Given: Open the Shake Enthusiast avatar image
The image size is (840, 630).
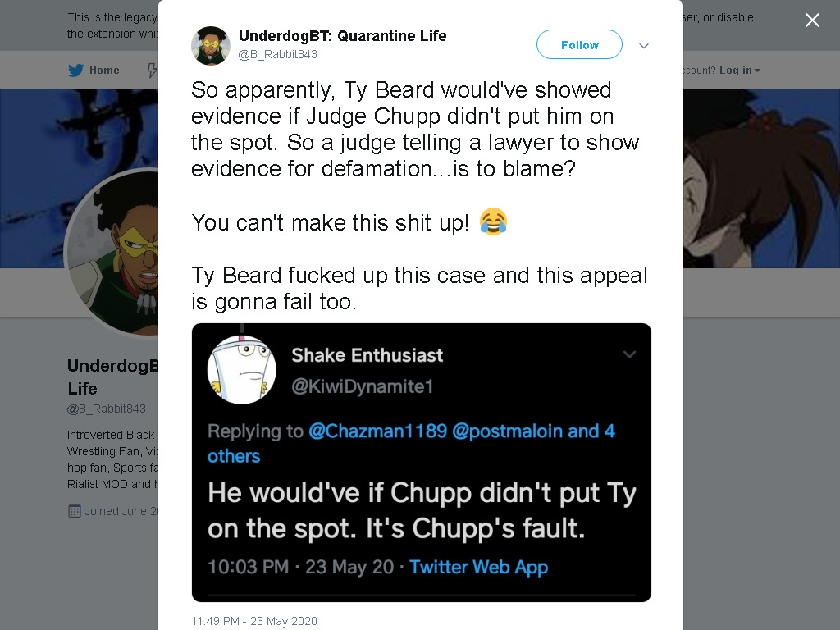Looking at the screenshot, I should click(242, 370).
